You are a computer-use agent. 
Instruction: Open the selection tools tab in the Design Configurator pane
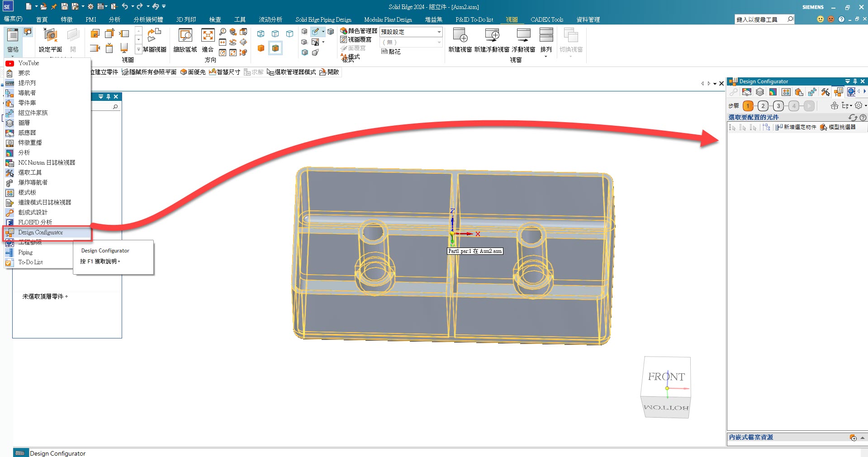click(x=825, y=92)
